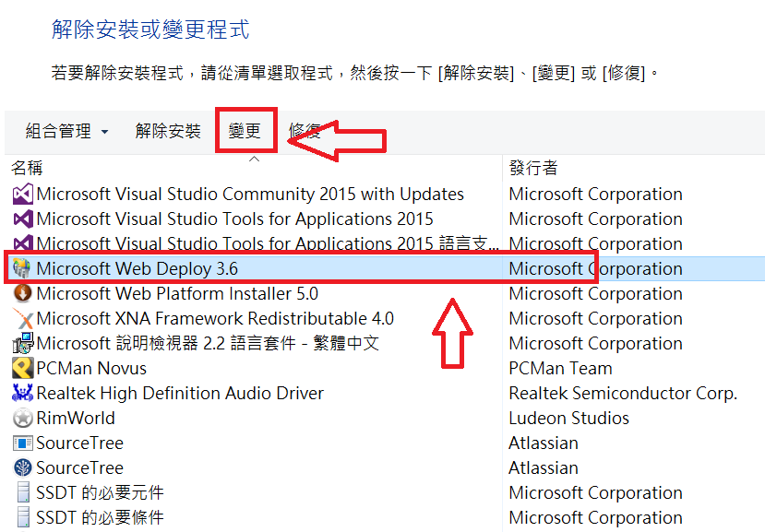765x532 pixels.
Task: Click Visual Studio Community 2015 icon
Action: coord(22,194)
